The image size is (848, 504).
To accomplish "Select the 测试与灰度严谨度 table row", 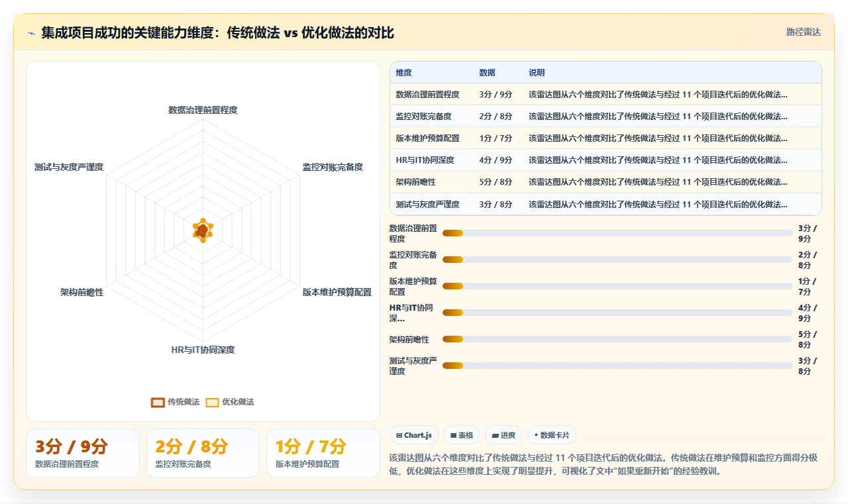I will (x=606, y=204).
